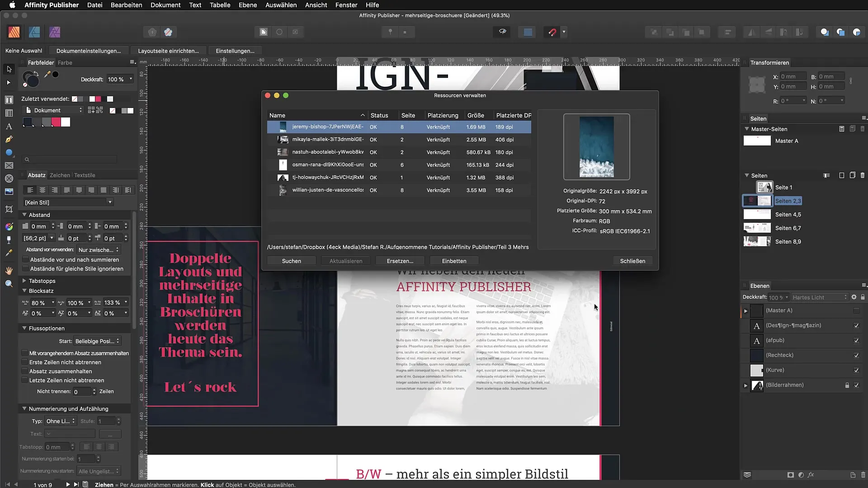Open the Dokument palette dropdown
Screen dimensions: 868x488
[x=52, y=110]
